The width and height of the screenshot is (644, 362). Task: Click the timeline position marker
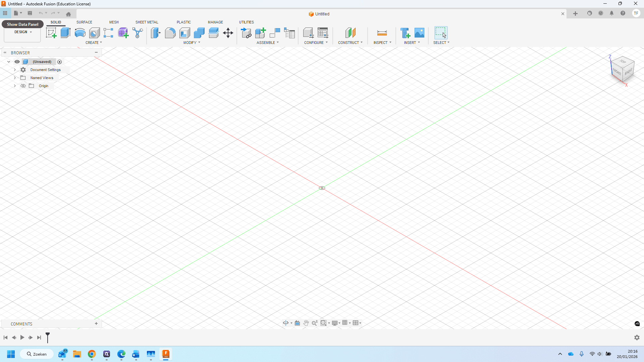click(x=48, y=338)
